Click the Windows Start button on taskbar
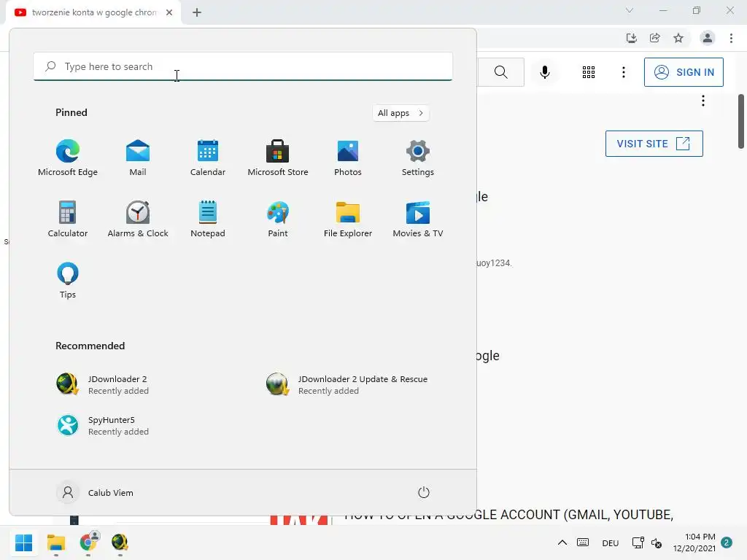 click(x=24, y=542)
